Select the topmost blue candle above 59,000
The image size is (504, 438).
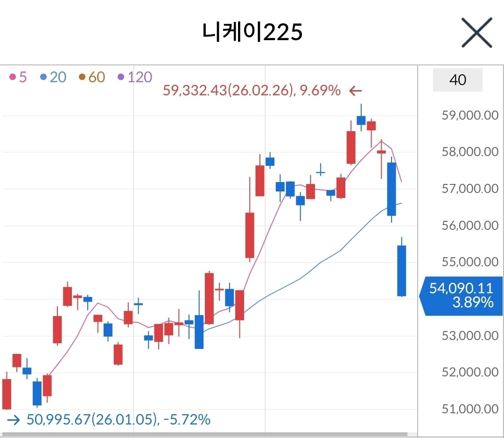click(361, 120)
